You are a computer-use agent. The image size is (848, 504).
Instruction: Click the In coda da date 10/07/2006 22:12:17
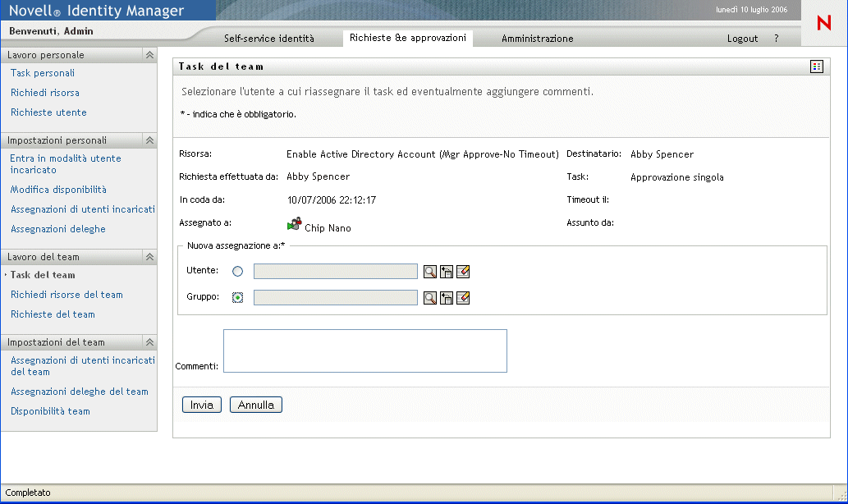coord(332,200)
